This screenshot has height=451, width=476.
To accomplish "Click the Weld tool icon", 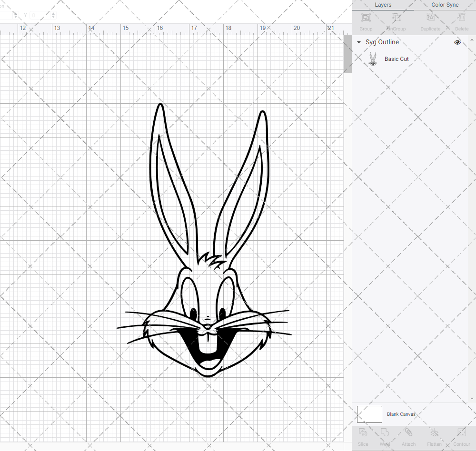I will 385,432.
